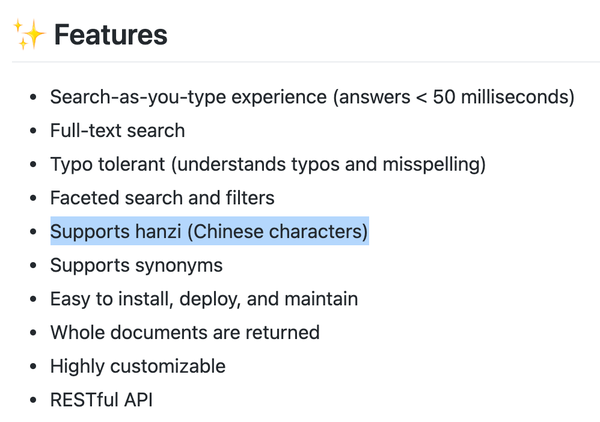Click the Search-as-you-type experience line
The width and height of the screenshot is (600, 422).
tap(312, 97)
